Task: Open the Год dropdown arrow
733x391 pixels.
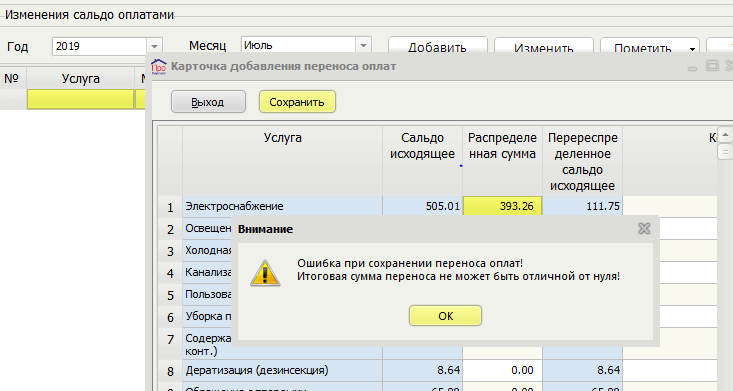Action: (x=154, y=46)
